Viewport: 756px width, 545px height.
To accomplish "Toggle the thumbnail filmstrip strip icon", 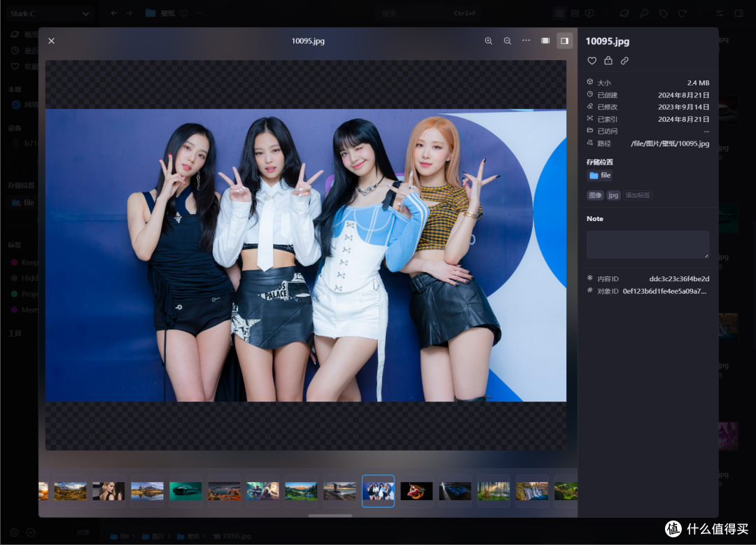I will click(545, 41).
